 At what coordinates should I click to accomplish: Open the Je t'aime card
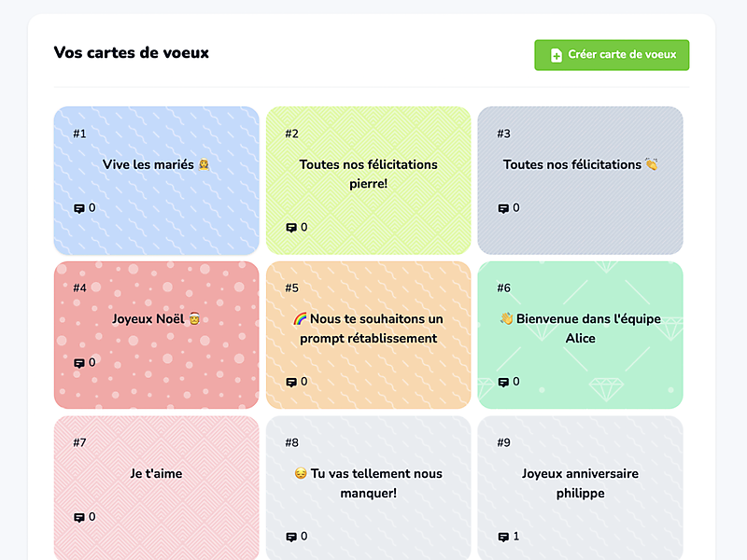(156, 488)
